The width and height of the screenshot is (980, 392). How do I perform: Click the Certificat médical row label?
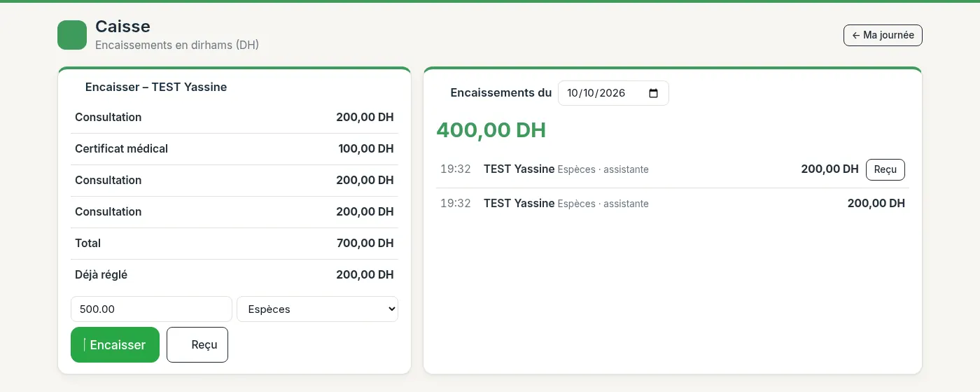(x=122, y=148)
